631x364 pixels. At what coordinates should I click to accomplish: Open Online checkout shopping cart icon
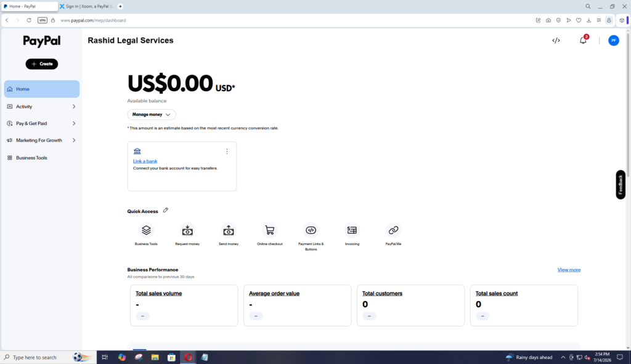pos(270,230)
